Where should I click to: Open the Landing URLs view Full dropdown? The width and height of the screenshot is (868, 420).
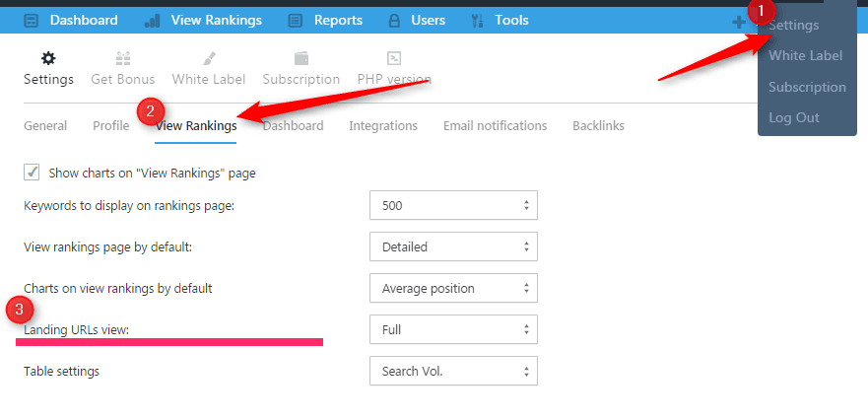tap(453, 329)
